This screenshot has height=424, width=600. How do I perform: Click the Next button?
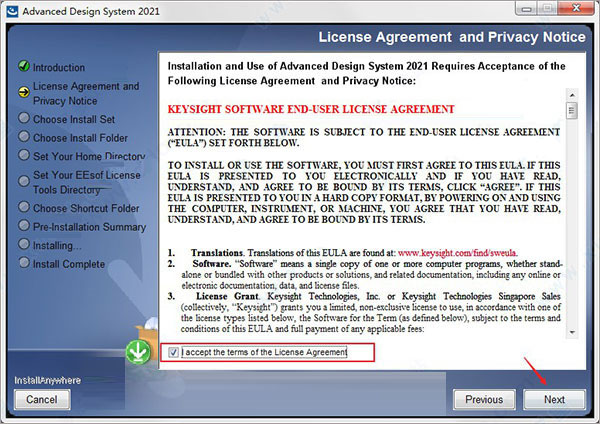tap(554, 400)
